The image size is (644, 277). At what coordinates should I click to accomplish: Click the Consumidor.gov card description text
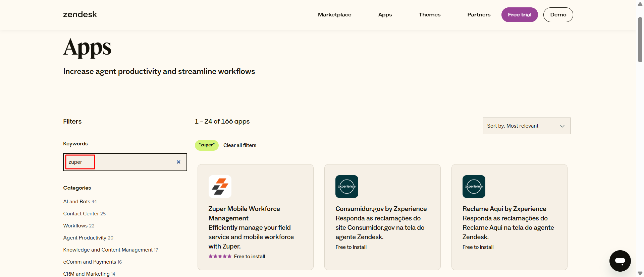(380, 227)
